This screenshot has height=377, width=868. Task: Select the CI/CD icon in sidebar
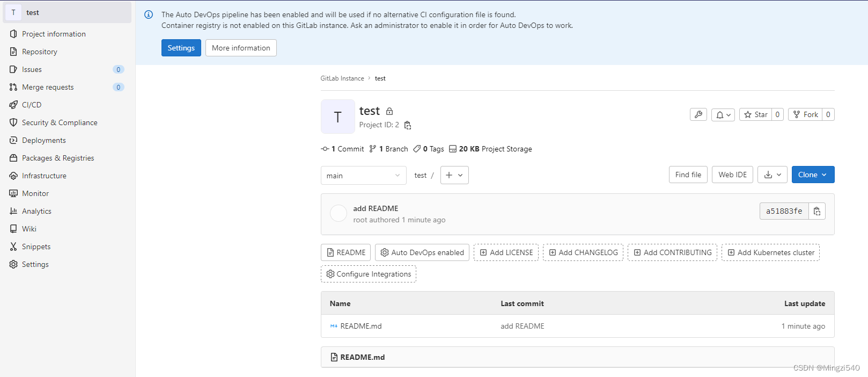[14, 105]
